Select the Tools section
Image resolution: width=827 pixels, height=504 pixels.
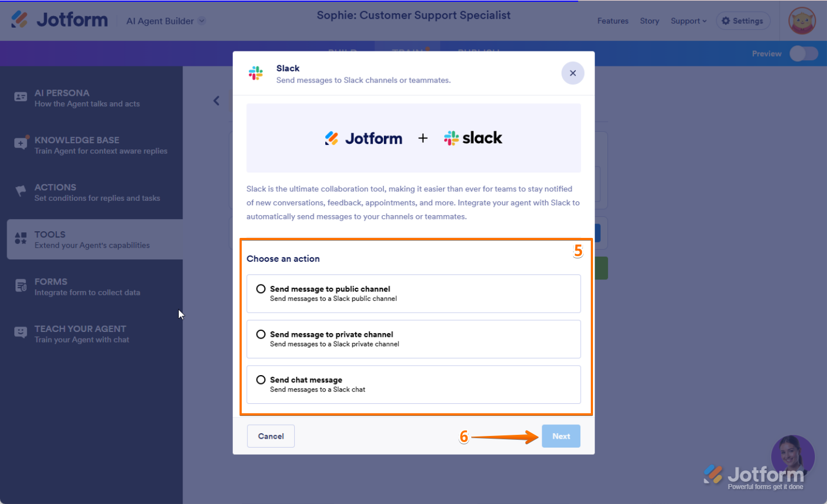pyautogui.click(x=95, y=240)
